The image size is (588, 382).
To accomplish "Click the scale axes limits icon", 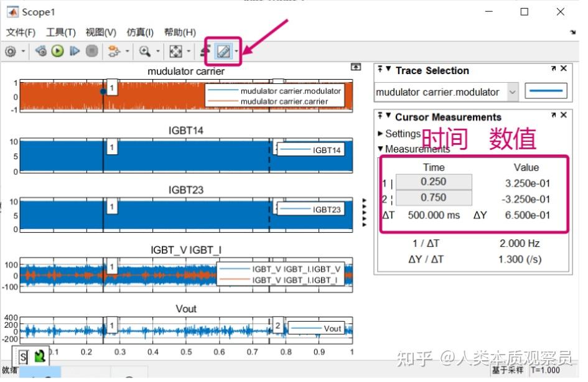I will pyautogui.click(x=175, y=51).
